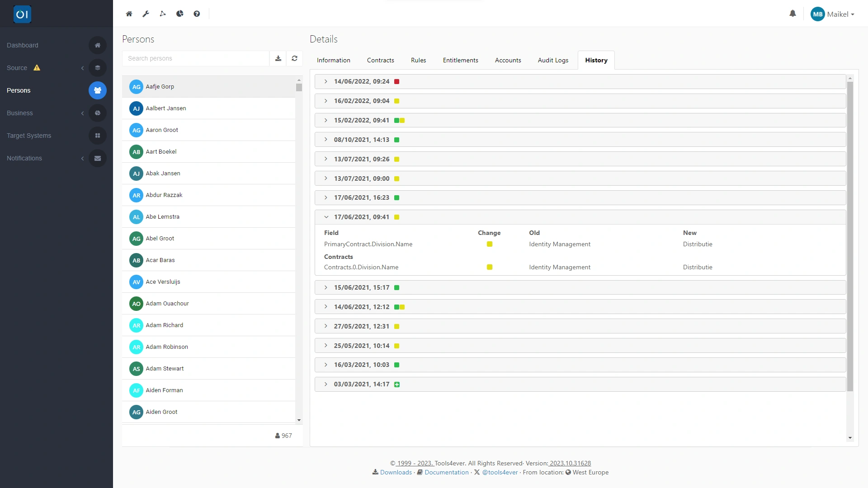Click yellow change marker for Contracts.0.Division.Name
This screenshot has width=868, height=488.
click(x=489, y=267)
